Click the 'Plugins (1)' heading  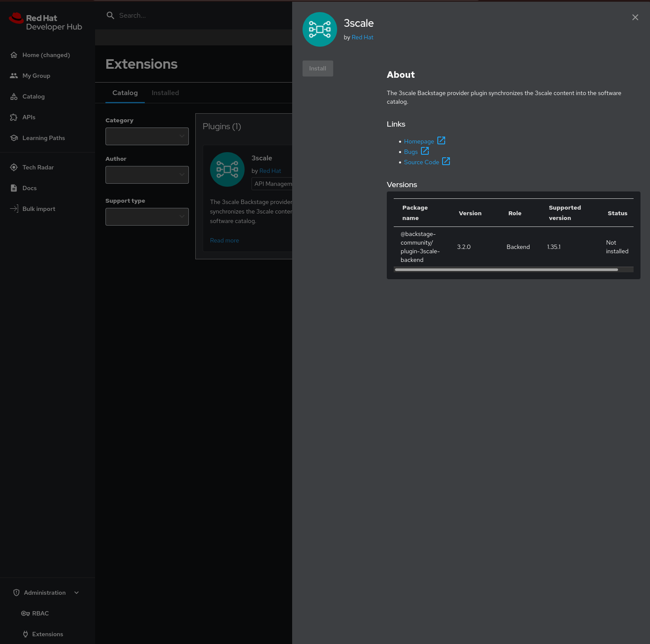point(222,126)
